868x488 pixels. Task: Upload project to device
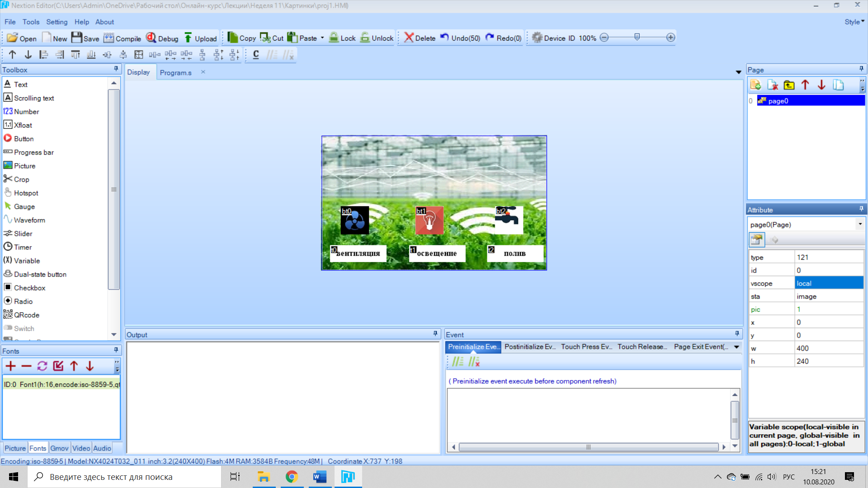coord(200,38)
